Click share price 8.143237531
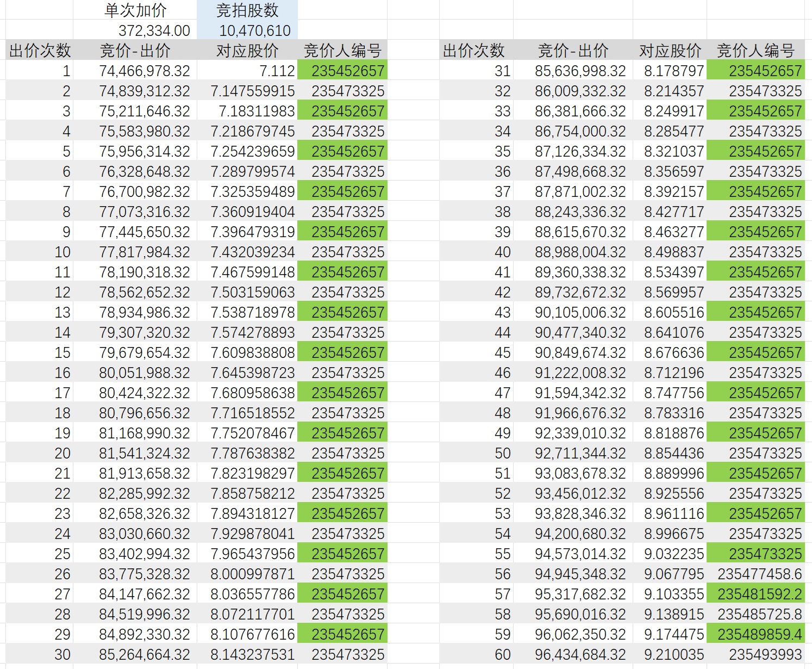 (x=247, y=654)
